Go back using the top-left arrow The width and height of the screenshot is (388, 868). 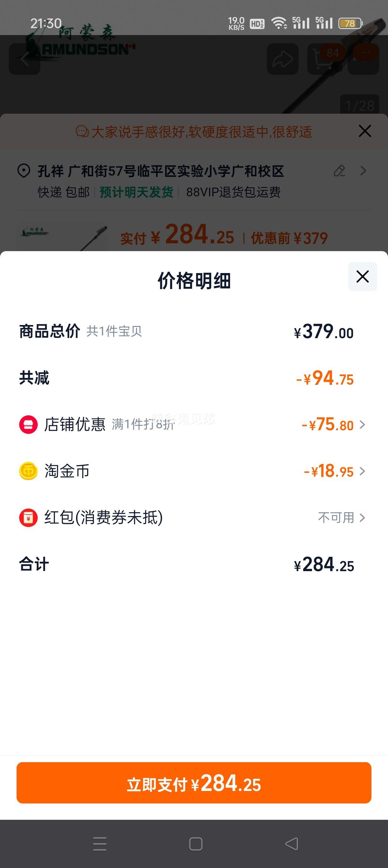(x=25, y=59)
